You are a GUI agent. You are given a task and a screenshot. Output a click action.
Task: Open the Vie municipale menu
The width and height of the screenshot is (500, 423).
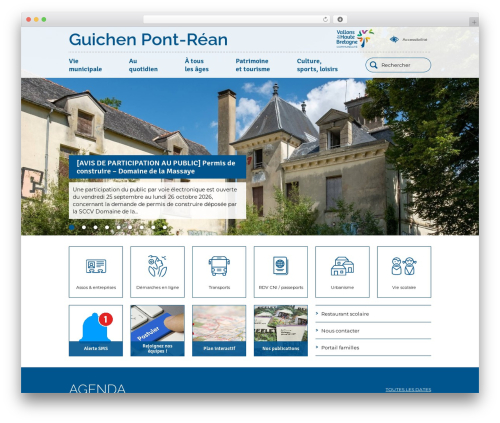coord(85,65)
